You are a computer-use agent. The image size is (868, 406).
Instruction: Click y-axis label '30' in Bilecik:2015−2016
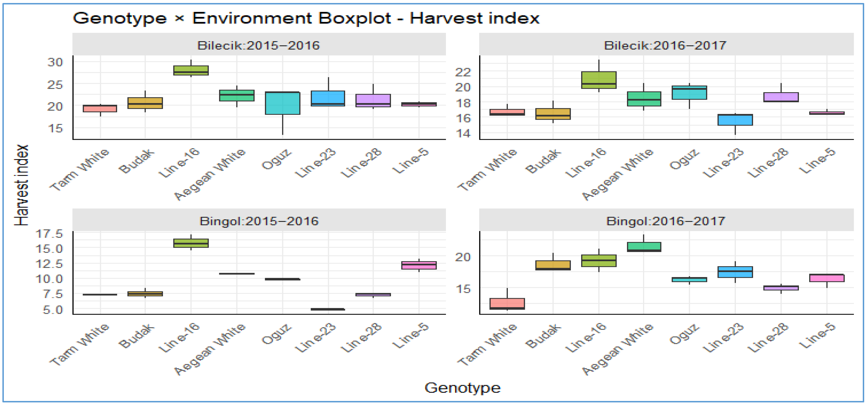55,62
